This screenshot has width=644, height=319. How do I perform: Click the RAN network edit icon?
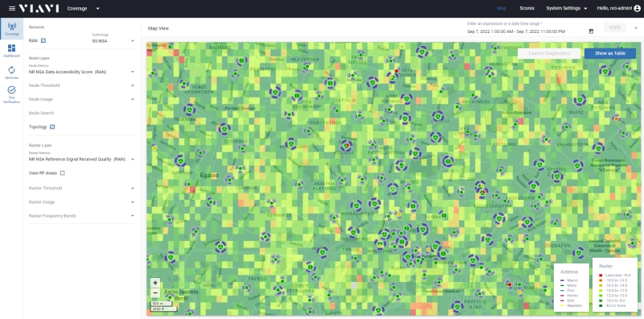(43, 41)
